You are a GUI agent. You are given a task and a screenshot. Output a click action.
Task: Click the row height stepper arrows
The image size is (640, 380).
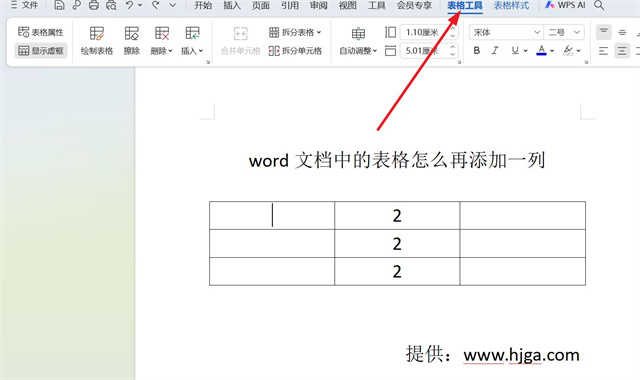[452, 32]
